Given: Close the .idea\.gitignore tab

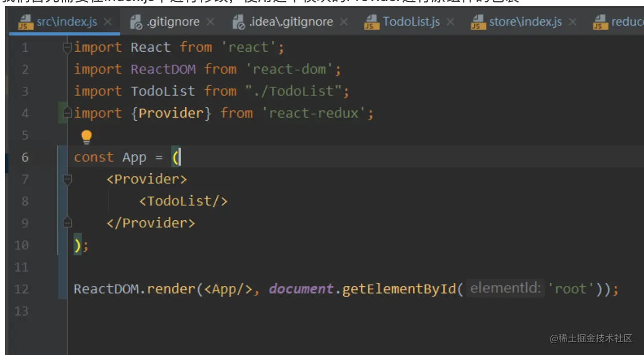Looking at the screenshot, I should [x=344, y=22].
